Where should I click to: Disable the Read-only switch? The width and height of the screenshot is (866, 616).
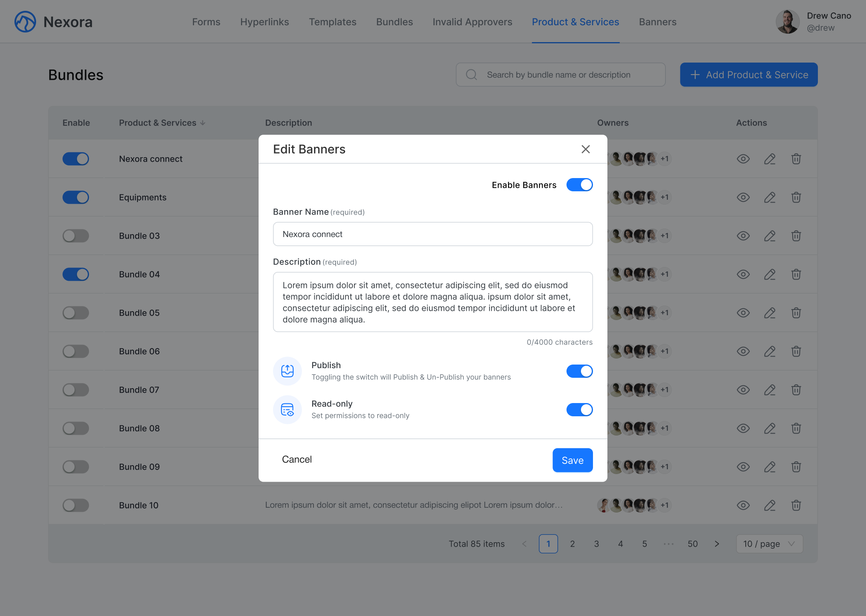(x=579, y=409)
